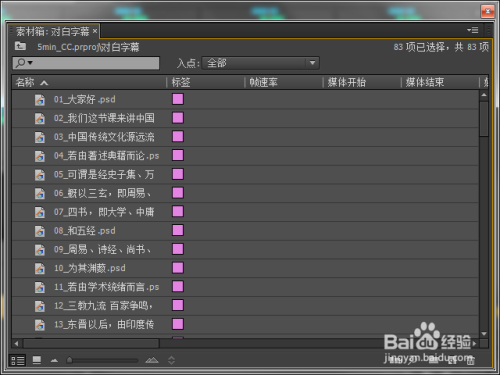Click the violet label swatch of 13_东晋以后

pos(178,324)
